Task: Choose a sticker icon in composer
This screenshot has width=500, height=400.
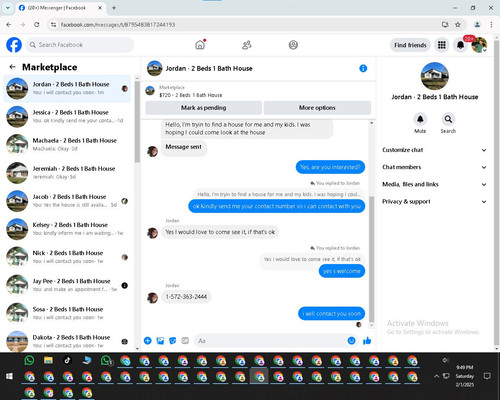Action: tap(173, 341)
